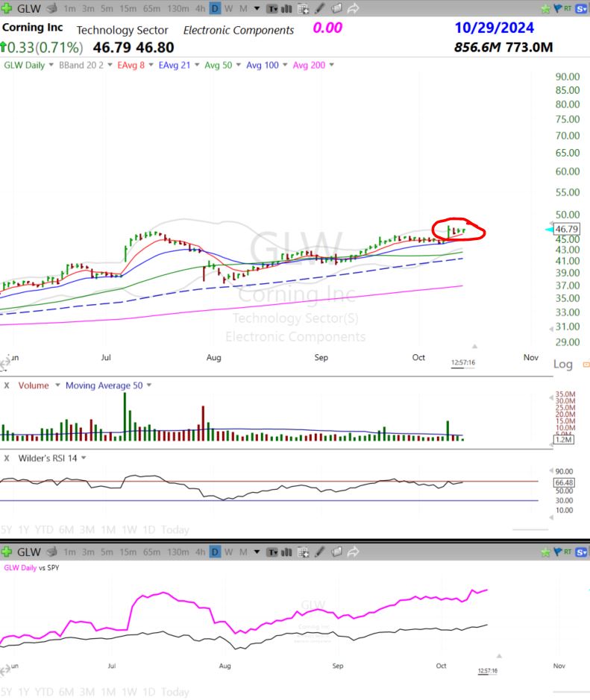Switch top chart to 65m timeframe
Viewport: 590px width, 700px height.
[x=152, y=8]
